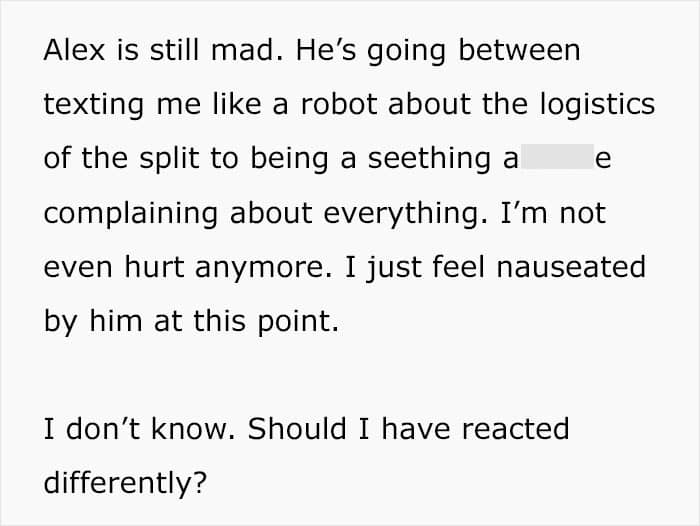Click the word "everything."
Viewport: 700px width, 526px height.
coord(405,215)
